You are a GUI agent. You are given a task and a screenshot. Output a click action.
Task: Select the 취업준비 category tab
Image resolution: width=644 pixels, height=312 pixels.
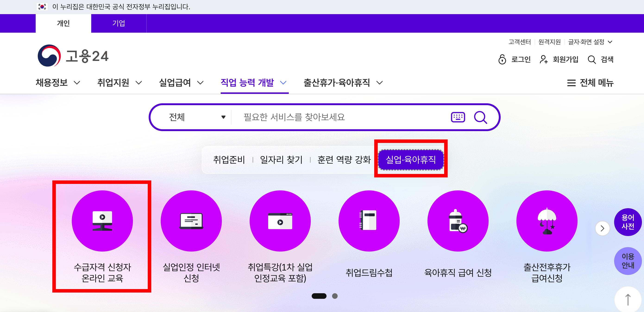click(x=229, y=160)
